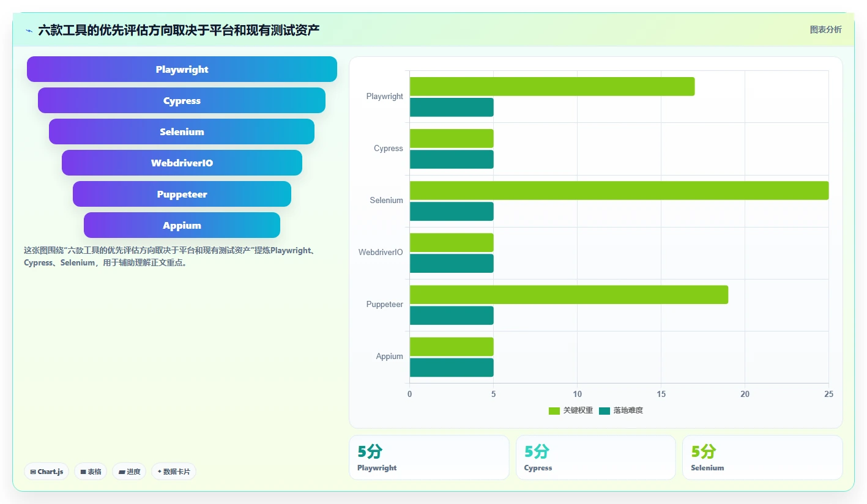Click the 图表分析 label in header
The image size is (867, 504).
pyautogui.click(x=825, y=29)
